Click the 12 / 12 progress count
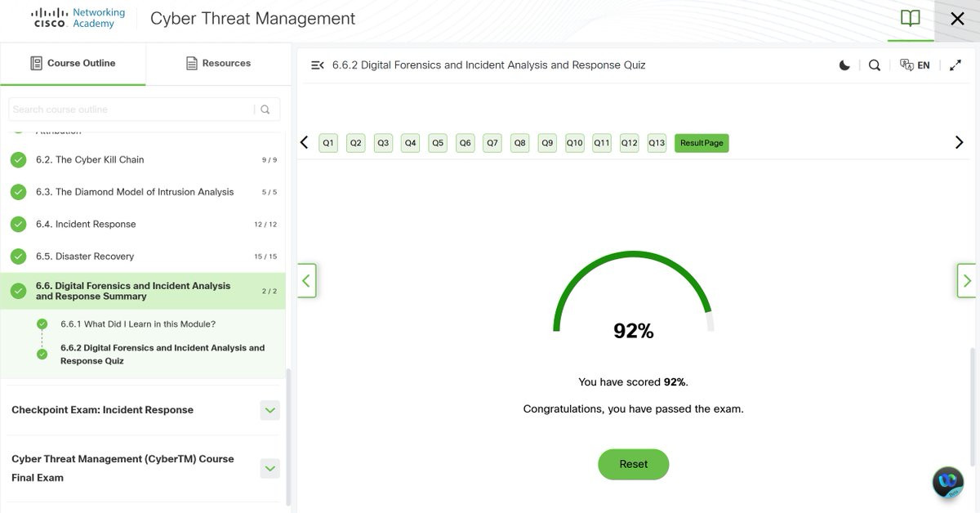Viewport: 980px width, 513px height. click(265, 225)
